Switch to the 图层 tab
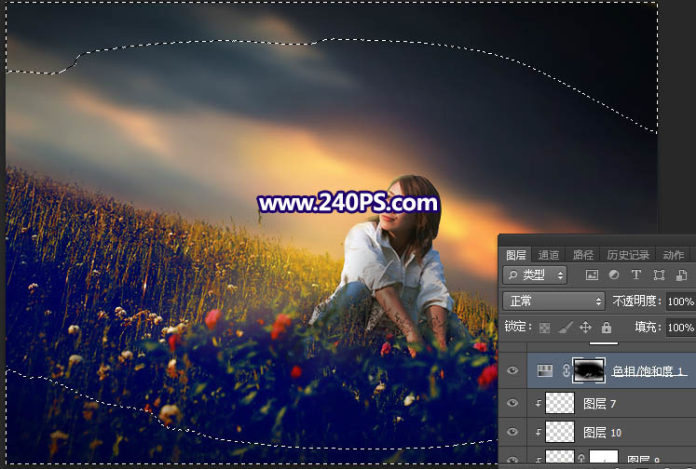Image resolution: width=696 pixels, height=469 pixels. click(516, 255)
